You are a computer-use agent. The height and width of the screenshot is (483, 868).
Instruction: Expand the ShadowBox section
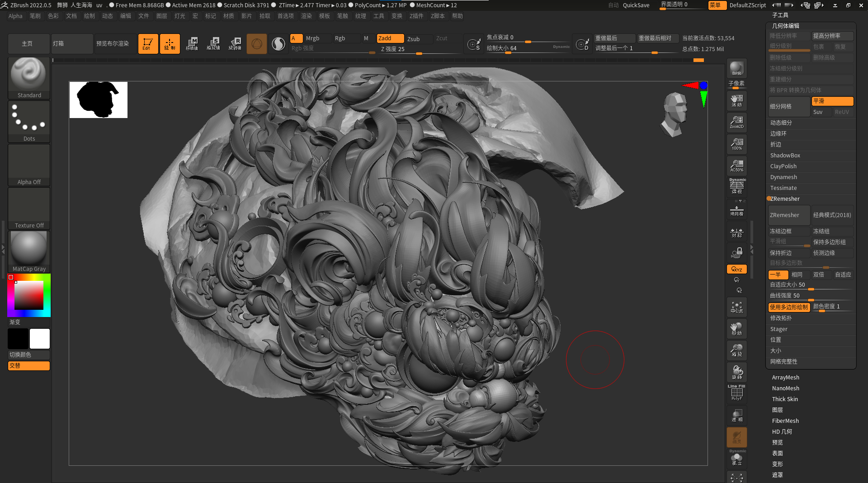click(785, 156)
